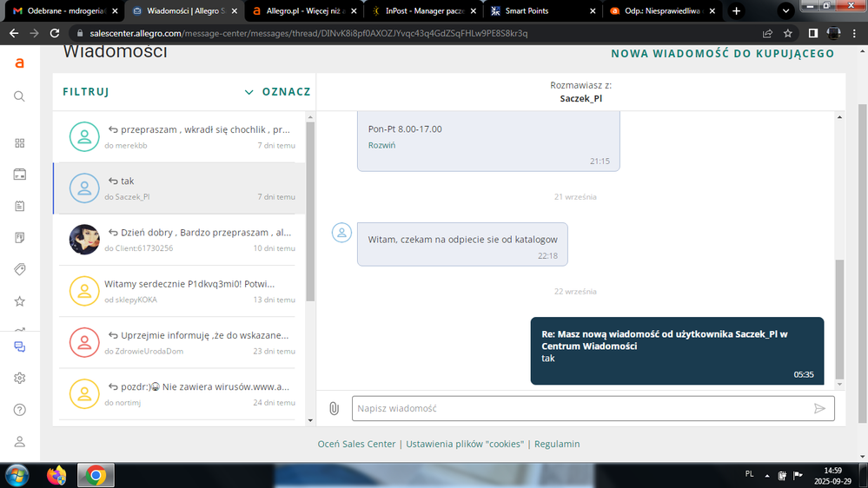Open the dashboard grid icon in the sidebar

coord(19,143)
